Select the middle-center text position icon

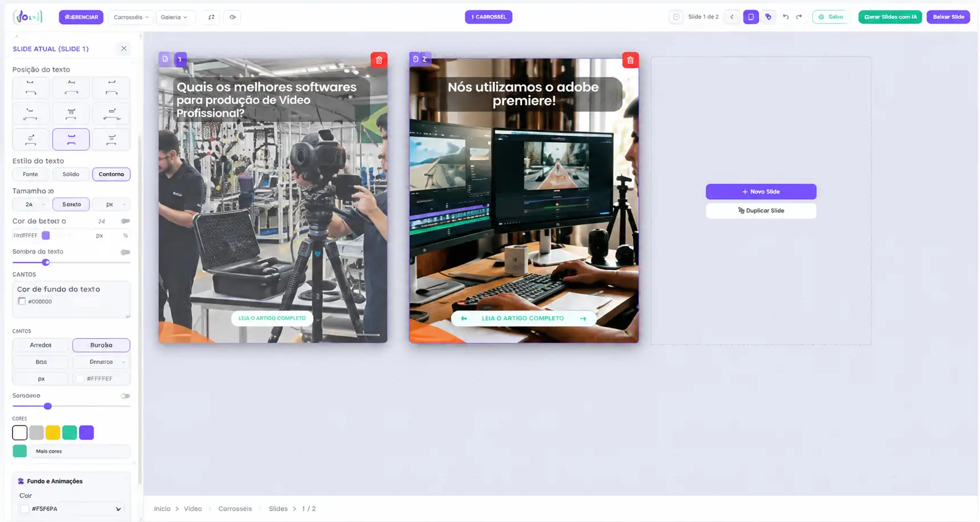point(71,114)
